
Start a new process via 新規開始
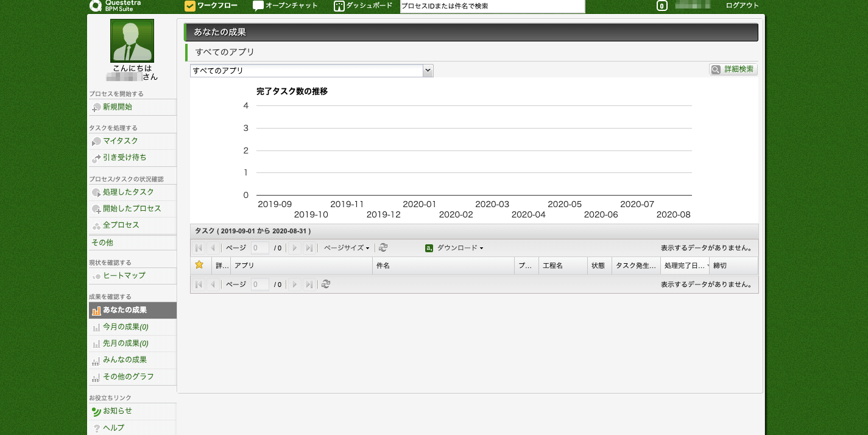[118, 107]
